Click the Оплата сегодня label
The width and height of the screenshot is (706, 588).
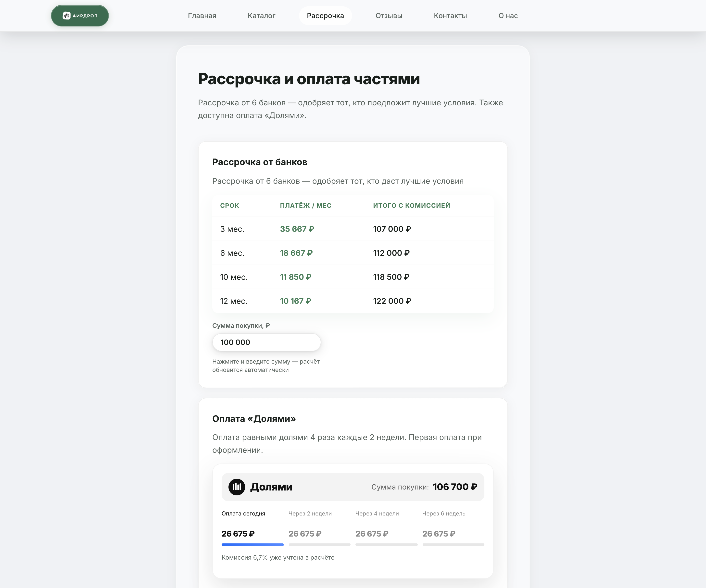coord(243,514)
